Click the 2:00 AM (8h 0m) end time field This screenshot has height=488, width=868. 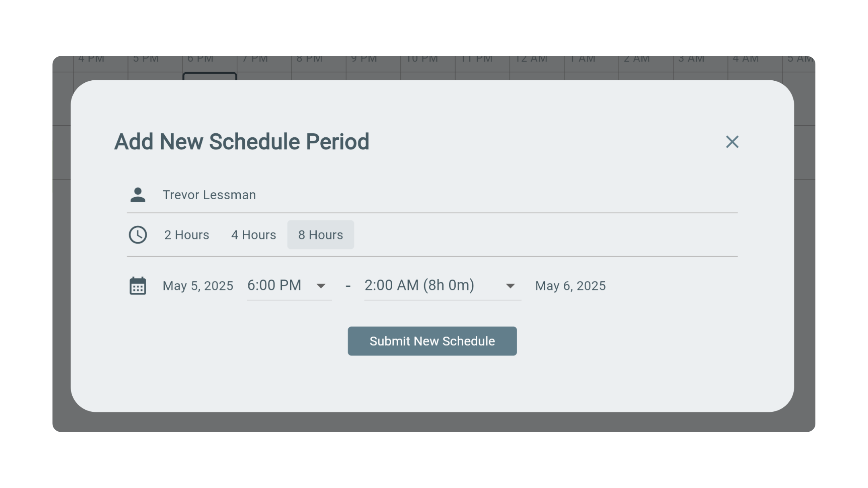[x=442, y=286]
